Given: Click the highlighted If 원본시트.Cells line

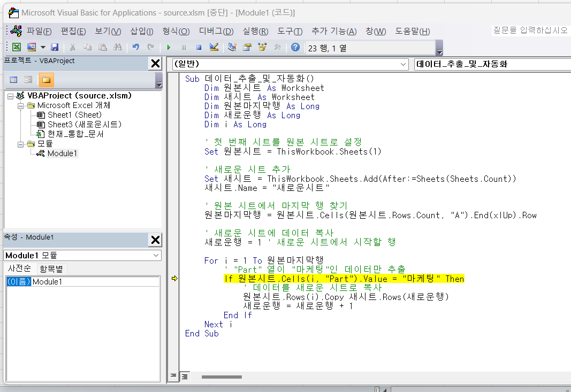Looking at the screenshot, I should click(x=344, y=279).
